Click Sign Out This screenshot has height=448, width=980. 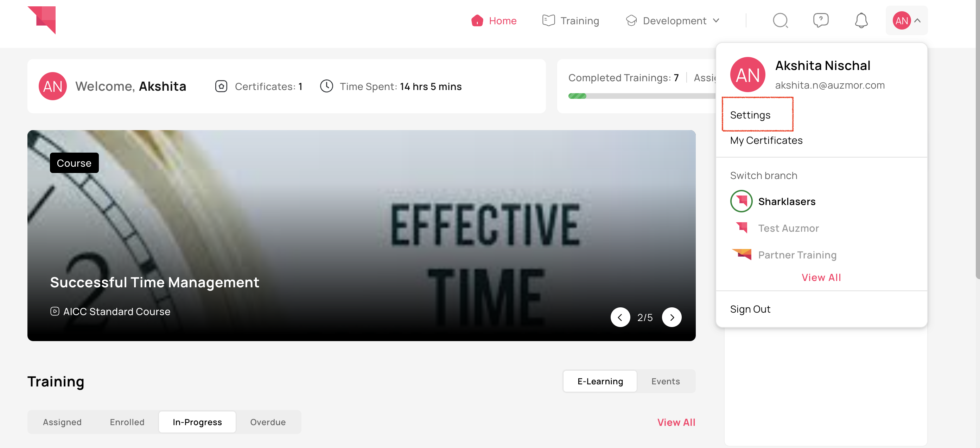[x=750, y=309]
